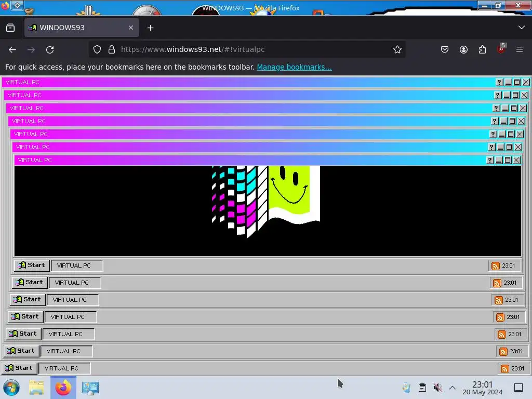Switch to Firefox in OS taskbar
Screen dimensions: 532x399
click(x=63, y=388)
